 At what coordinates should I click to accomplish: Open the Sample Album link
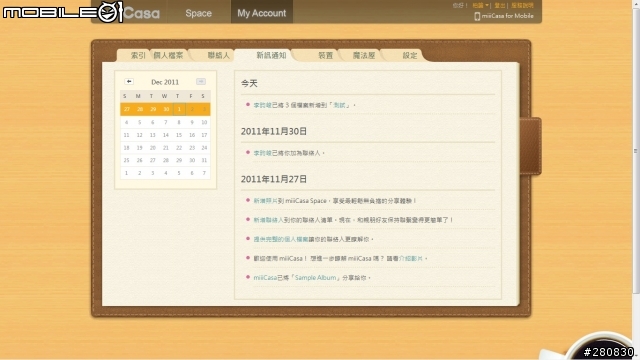(315, 278)
